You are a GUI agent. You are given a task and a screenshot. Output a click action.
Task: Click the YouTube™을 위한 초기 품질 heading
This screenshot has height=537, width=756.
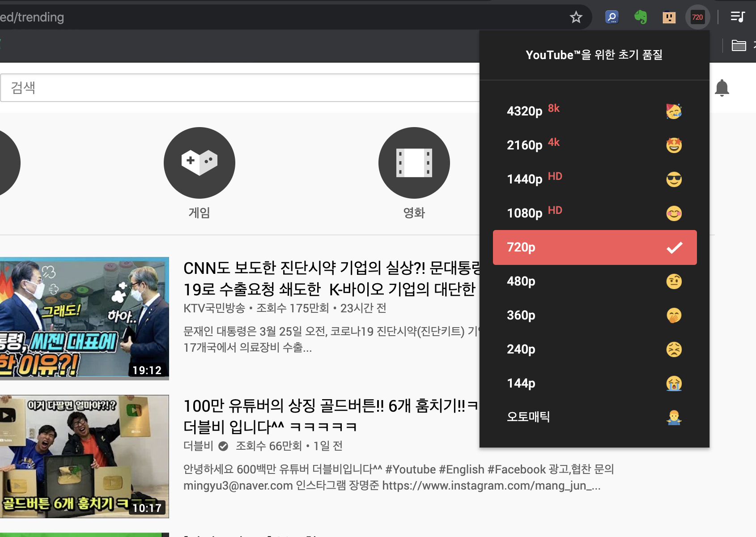pos(594,55)
